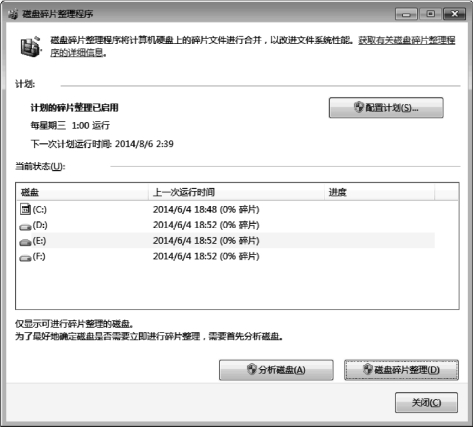
Task: Select the C: drive icon
Action: point(25,209)
